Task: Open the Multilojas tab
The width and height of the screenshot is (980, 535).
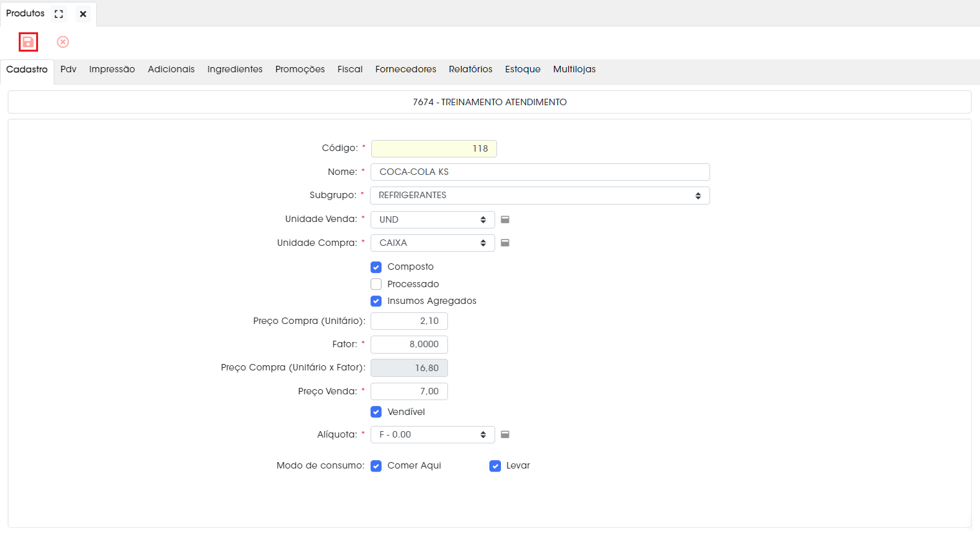Action: 575,69
